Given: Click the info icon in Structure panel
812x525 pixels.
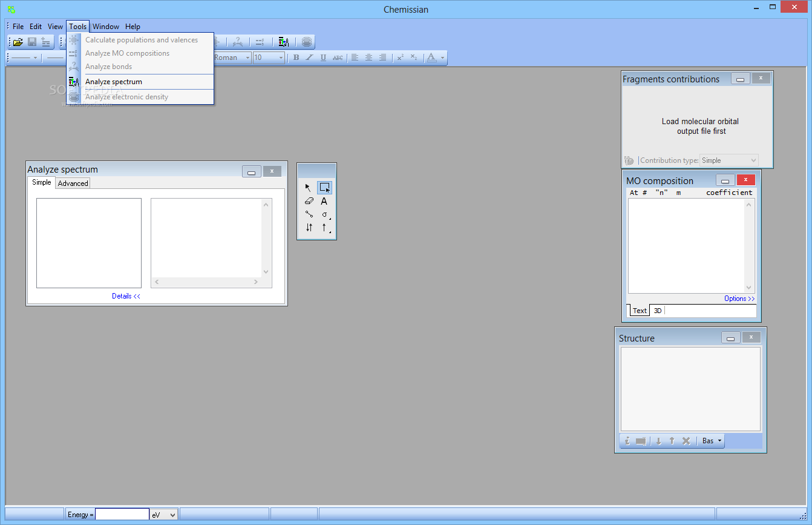Looking at the screenshot, I should pyautogui.click(x=627, y=441).
